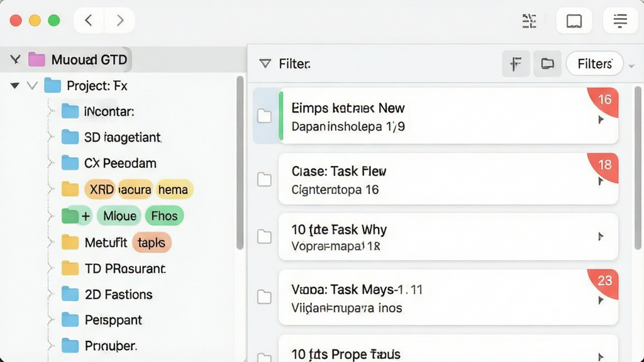Click the iacura orange tag
644x362 pixels.
135,189
